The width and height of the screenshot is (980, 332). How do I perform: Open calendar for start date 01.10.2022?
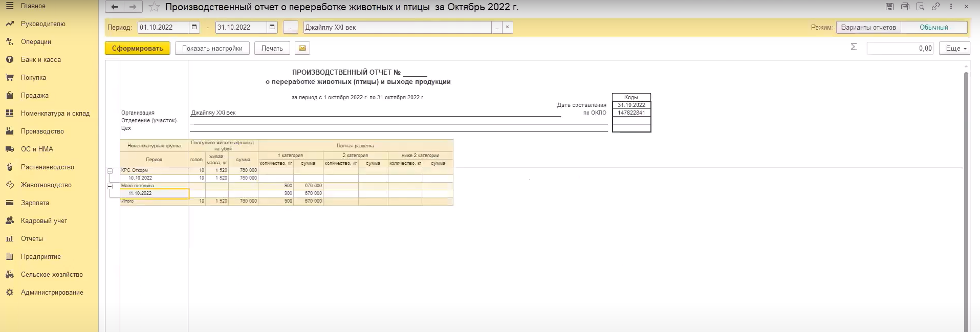click(x=194, y=27)
